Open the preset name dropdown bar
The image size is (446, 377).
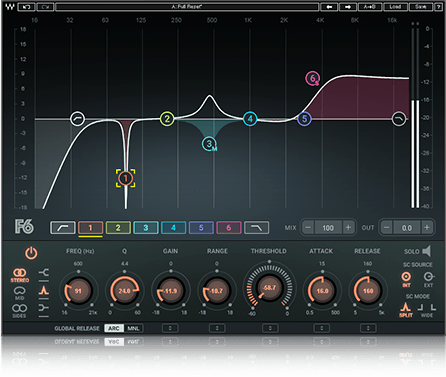tap(187, 7)
